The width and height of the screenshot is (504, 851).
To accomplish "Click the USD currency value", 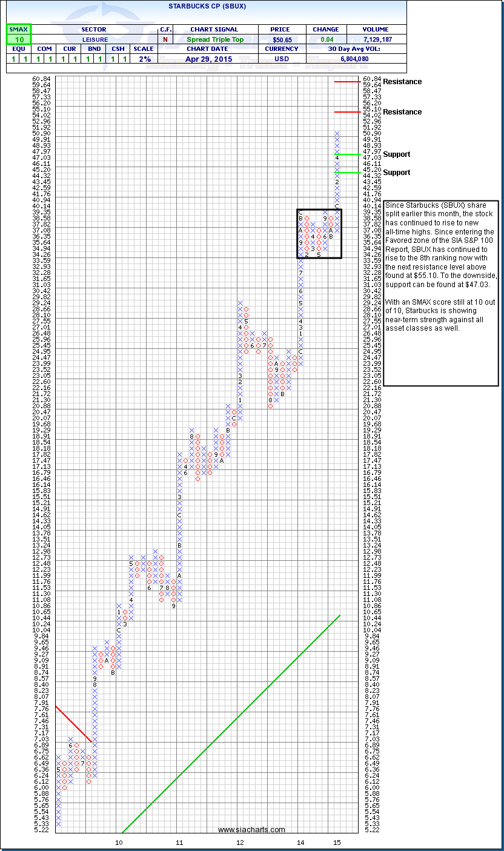I will click(x=282, y=59).
